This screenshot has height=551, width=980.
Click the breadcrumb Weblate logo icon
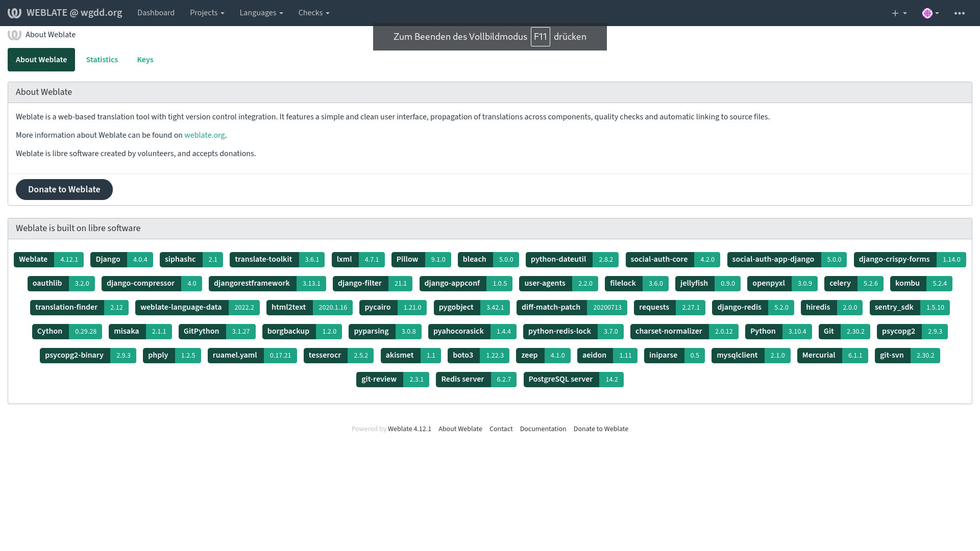tap(14, 35)
